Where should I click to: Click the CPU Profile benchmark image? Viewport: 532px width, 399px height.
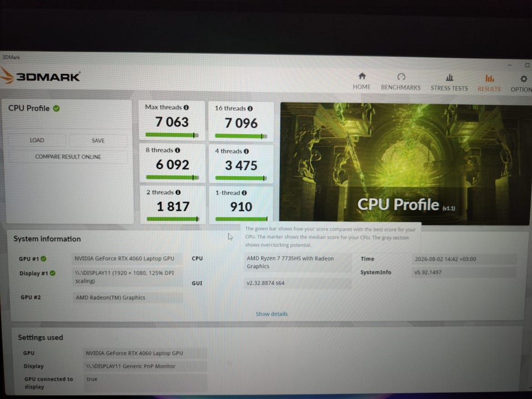click(405, 164)
